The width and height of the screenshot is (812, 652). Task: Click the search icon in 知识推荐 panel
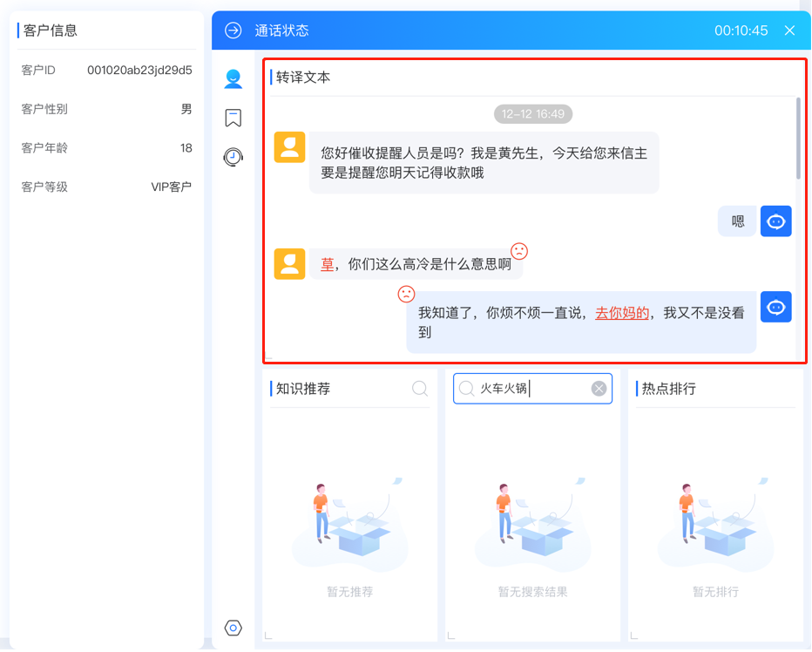click(x=419, y=388)
